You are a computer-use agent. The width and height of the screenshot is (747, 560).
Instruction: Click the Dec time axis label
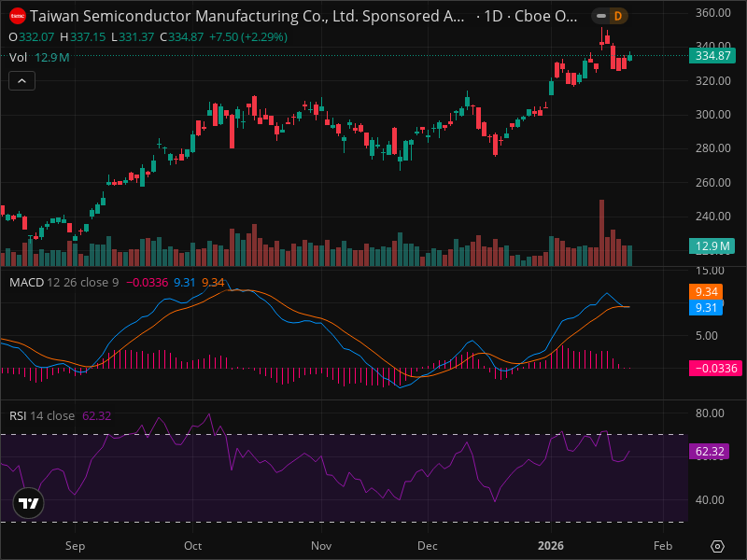(428, 546)
